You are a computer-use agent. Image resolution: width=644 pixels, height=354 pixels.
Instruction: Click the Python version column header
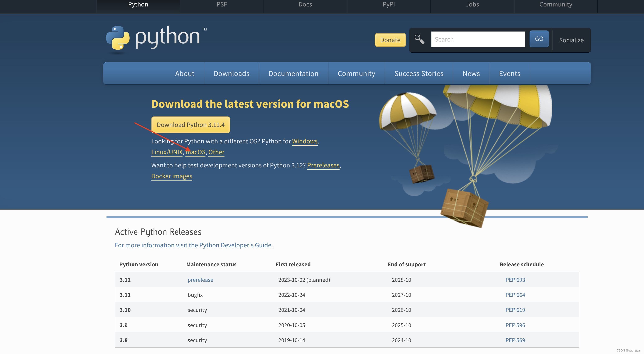coord(138,264)
